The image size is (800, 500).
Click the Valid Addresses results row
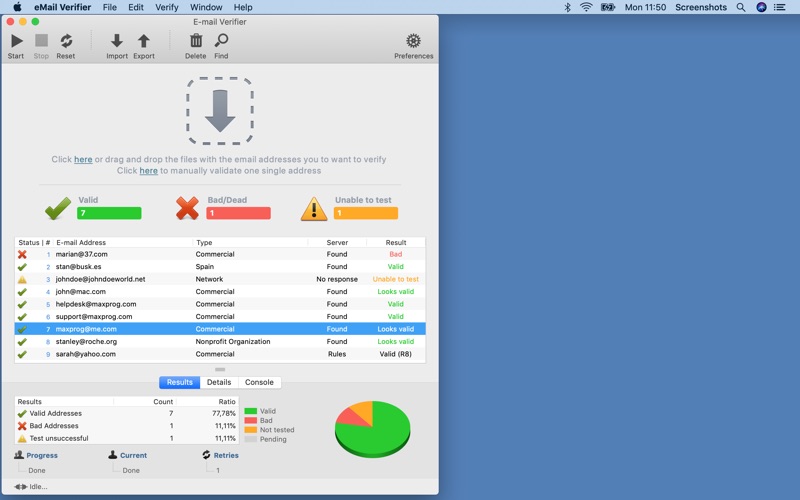(x=127, y=413)
